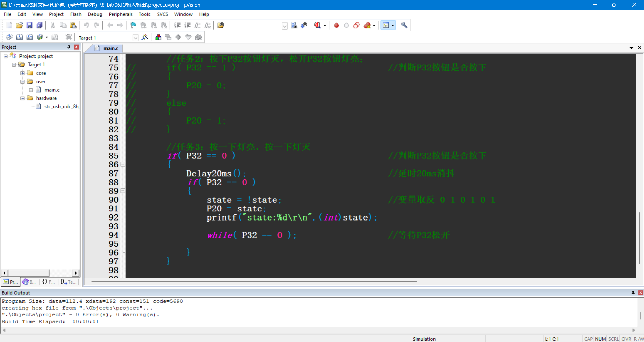
Task: Open the SVCS menu
Action: pos(162,14)
